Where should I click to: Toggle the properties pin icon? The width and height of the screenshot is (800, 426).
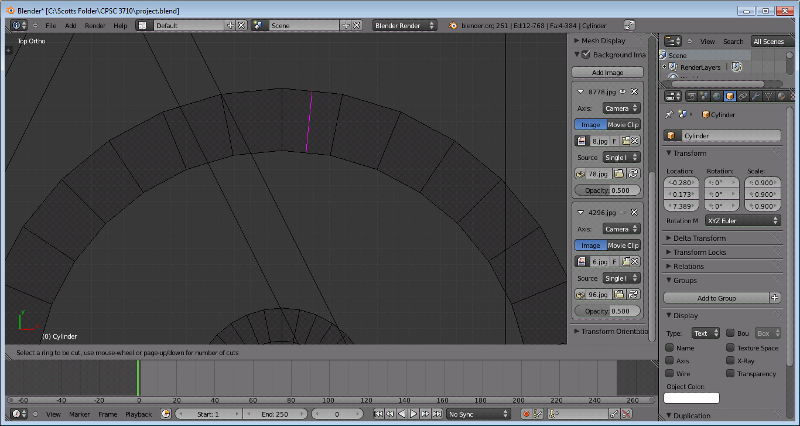[x=669, y=115]
